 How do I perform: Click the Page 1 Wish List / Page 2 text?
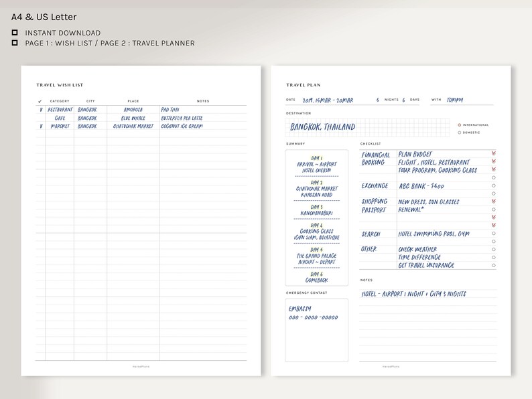click(110, 43)
